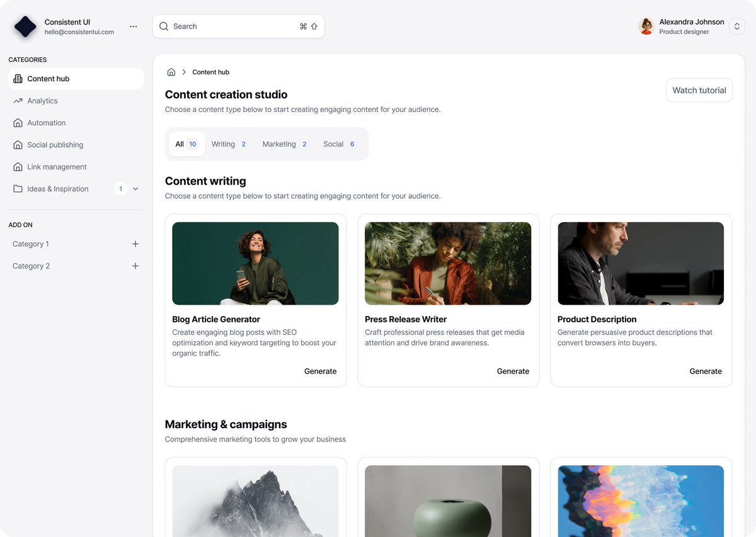This screenshot has width=756, height=537.
Task: Click the CATEGORIES section label
Action: [x=28, y=60]
